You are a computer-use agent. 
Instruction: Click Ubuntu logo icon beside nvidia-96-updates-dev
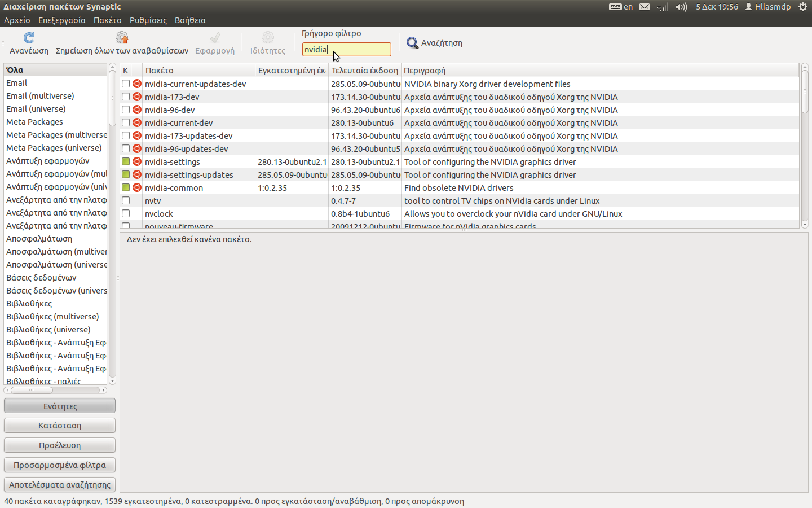click(x=137, y=148)
